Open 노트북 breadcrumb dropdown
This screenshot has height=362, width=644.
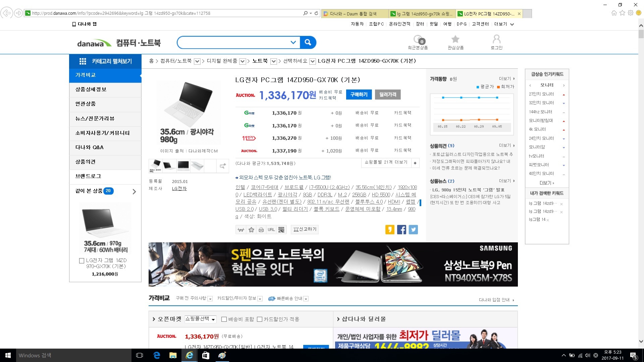tap(274, 61)
